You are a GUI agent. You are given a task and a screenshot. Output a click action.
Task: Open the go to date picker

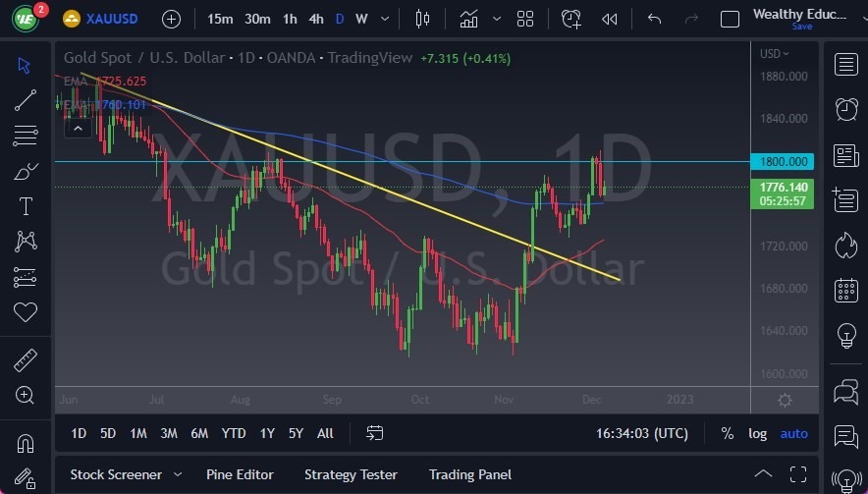tap(374, 433)
